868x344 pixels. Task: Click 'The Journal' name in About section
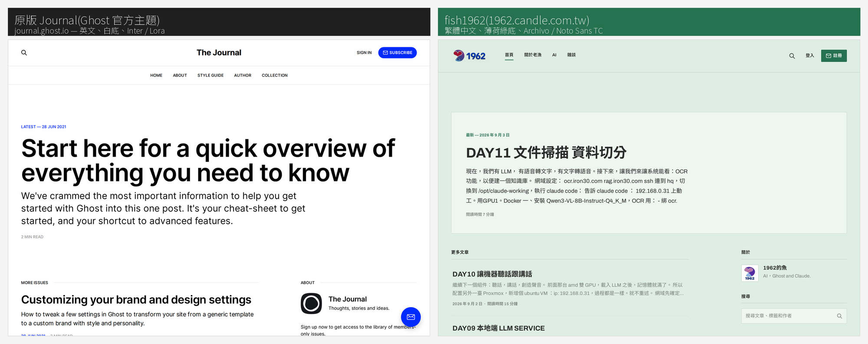tap(348, 299)
